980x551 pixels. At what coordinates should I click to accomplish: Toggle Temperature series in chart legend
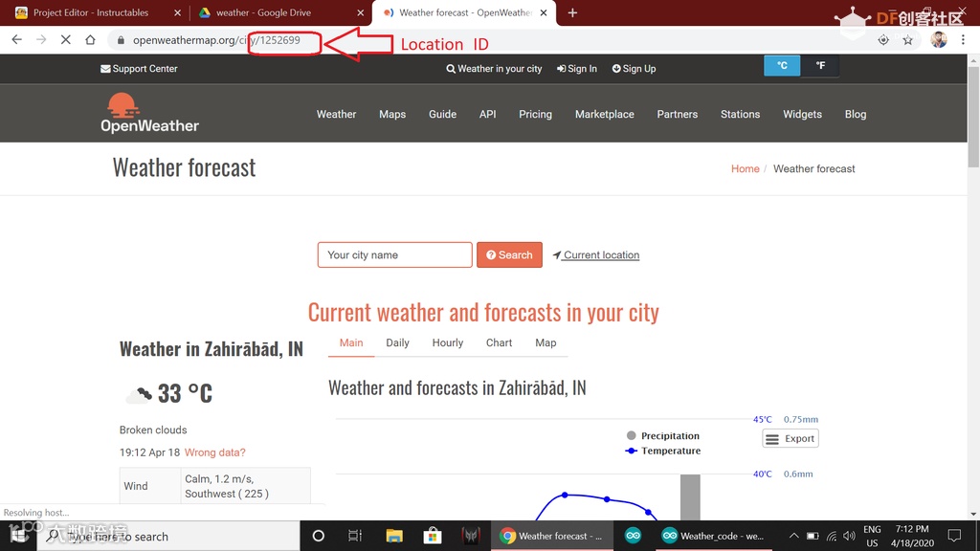tap(663, 452)
